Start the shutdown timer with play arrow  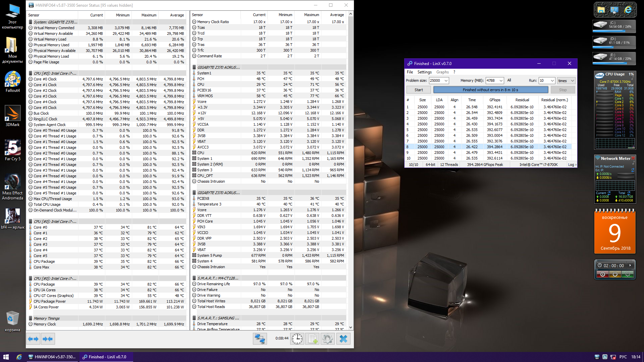click(x=630, y=265)
